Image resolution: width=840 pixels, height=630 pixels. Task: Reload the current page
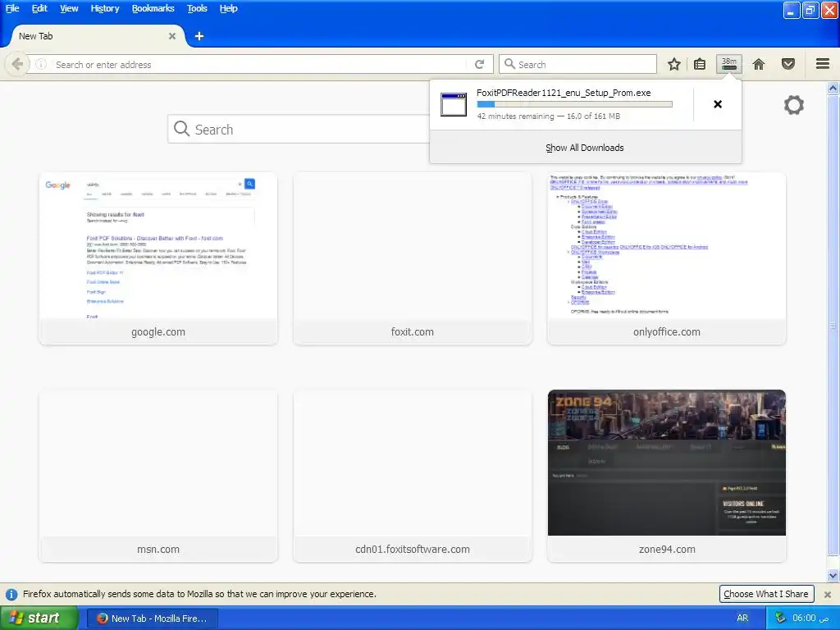tap(479, 64)
